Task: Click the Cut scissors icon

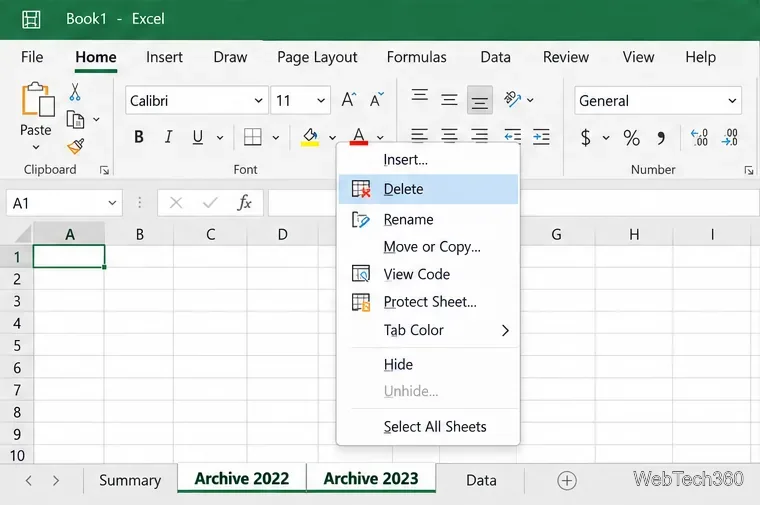Action: click(75, 92)
